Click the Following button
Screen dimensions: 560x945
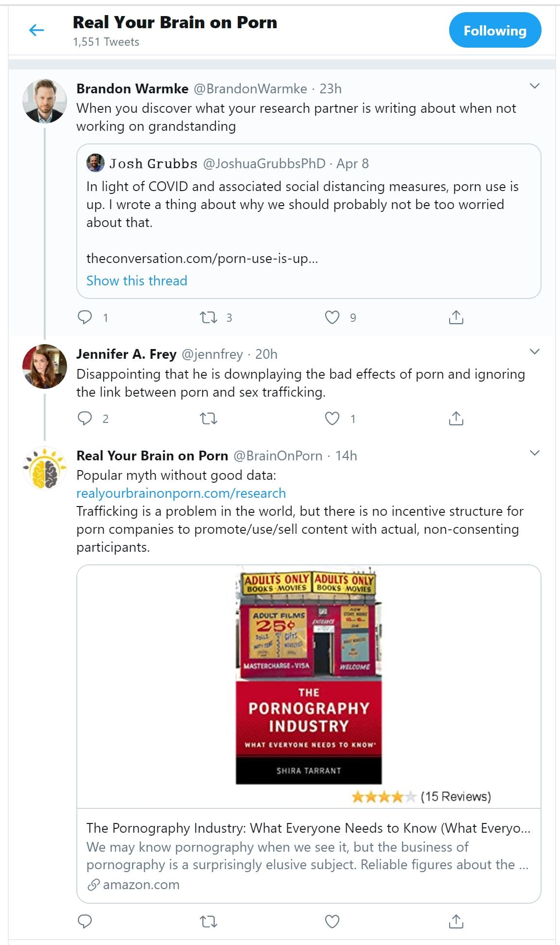(x=495, y=31)
